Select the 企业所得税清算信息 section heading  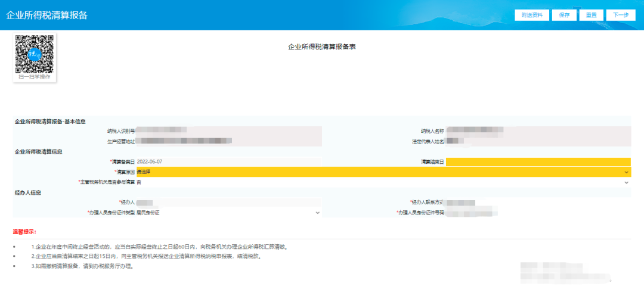tap(39, 151)
